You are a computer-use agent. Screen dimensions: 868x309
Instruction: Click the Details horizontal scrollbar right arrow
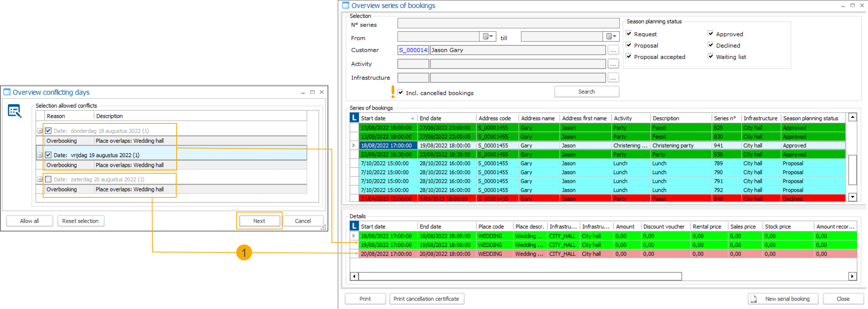coord(852,276)
